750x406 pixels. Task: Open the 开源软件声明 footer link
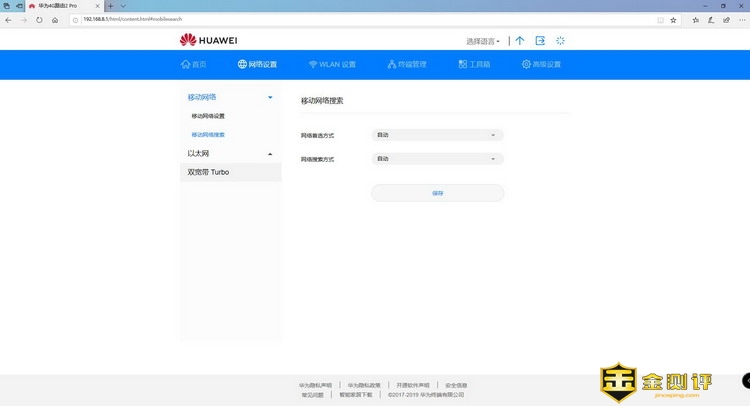[x=413, y=385]
